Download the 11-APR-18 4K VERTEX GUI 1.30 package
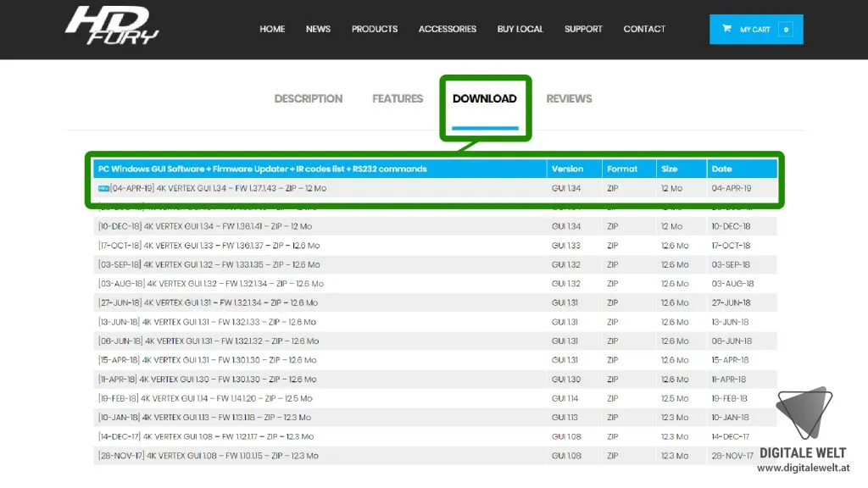Viewport: 868px width, 488px height. pyautogui.click(x=207, y=380)
